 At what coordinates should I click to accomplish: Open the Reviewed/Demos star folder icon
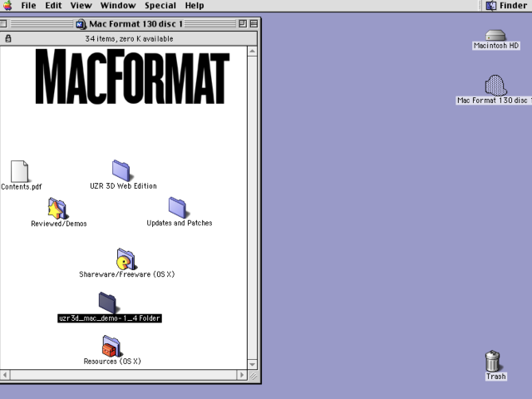57,209
